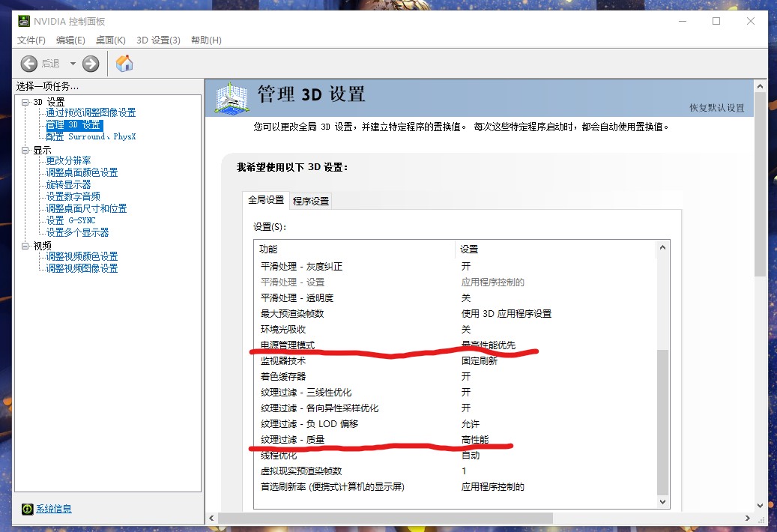The width and height of the screenshot is (777, 532).
Task: Click the settings list scrollbar thumb
Action: click(662, 422)
